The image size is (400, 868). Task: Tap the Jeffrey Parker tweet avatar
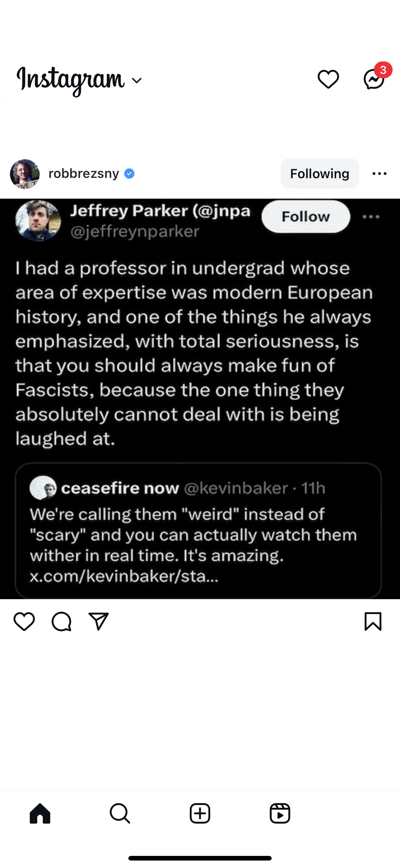click(x=38, y=221)
